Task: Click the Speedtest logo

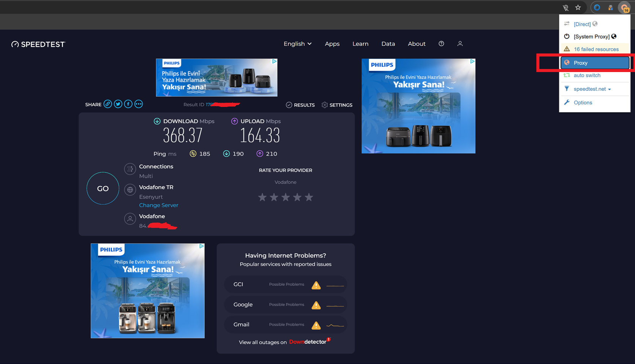Action: tap(38, 44)
